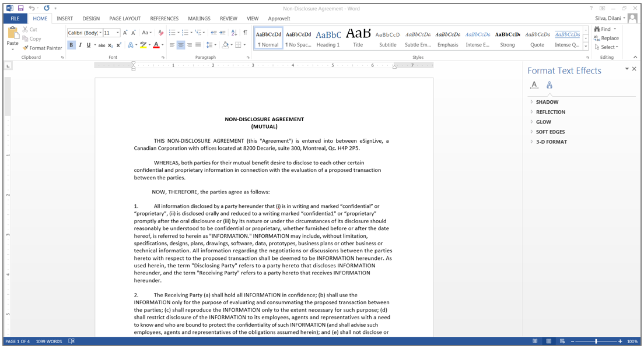Toggle Italic formatting
The image size is (644, 349).
click(80, 45)
